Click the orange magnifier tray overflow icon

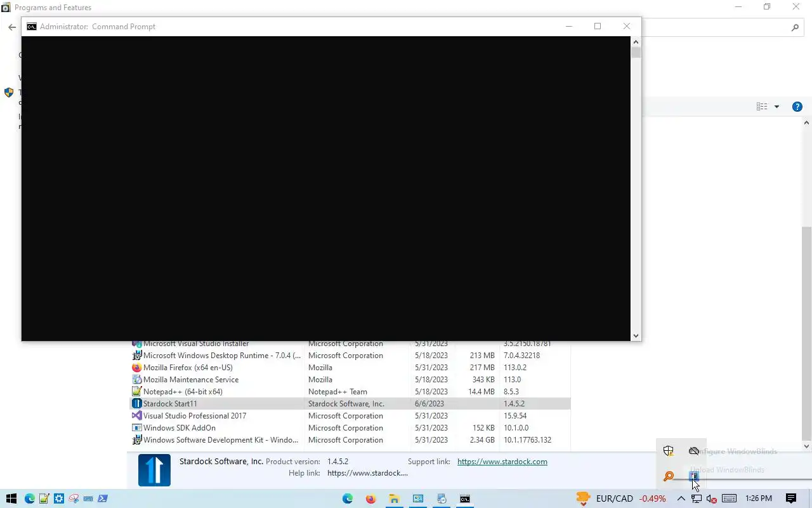coord(668,476)
